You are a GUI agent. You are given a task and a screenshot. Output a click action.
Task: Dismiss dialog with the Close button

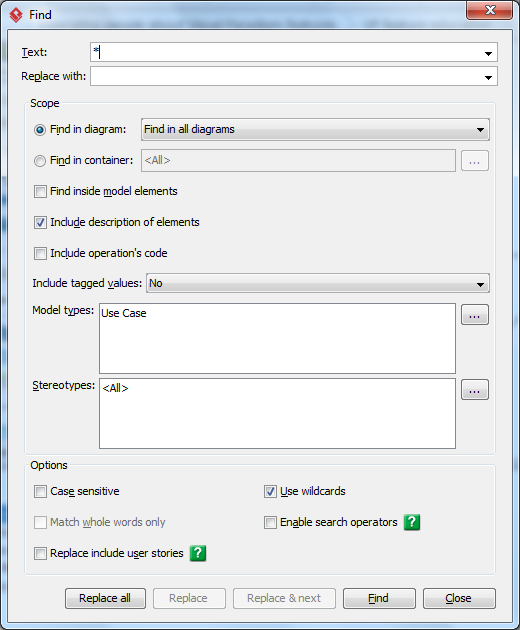pos(459,598)
